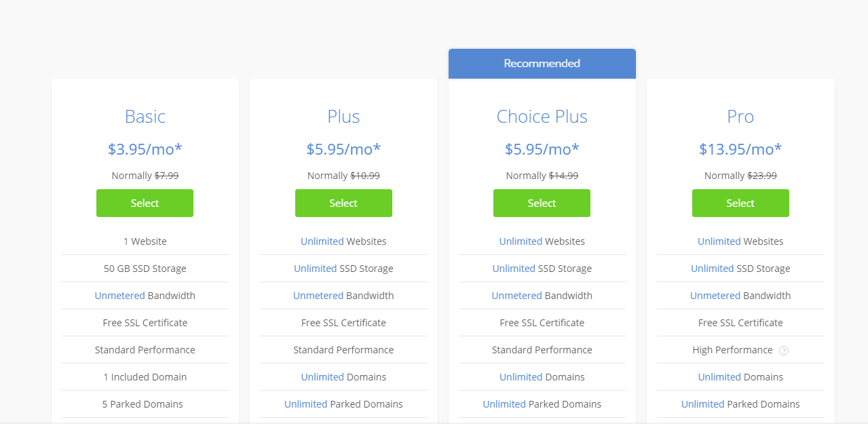Click the Choice Plus plan heading
Viewport: 868px width, 432px height.
[542, 117]
